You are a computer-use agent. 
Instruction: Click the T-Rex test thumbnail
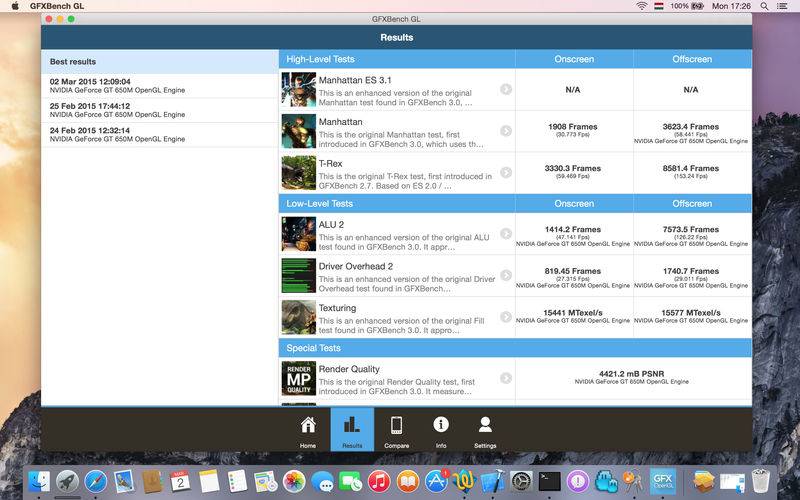pos(298,173)
